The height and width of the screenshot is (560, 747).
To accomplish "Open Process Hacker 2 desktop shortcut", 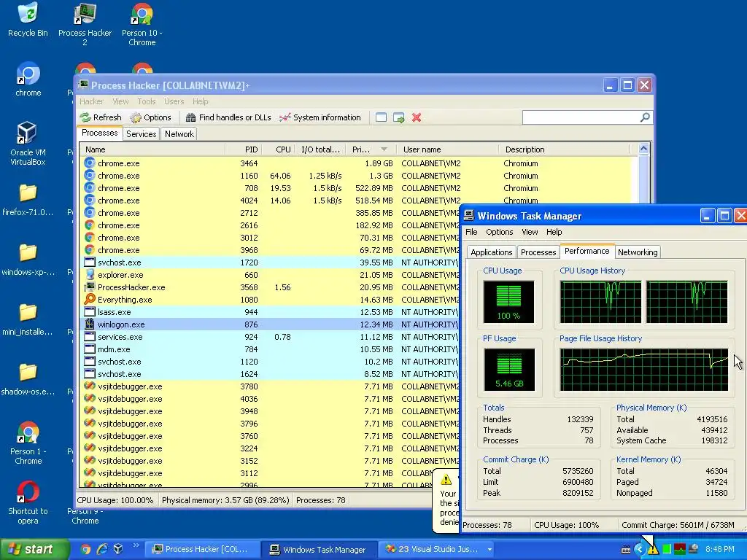I will [85, 24].
